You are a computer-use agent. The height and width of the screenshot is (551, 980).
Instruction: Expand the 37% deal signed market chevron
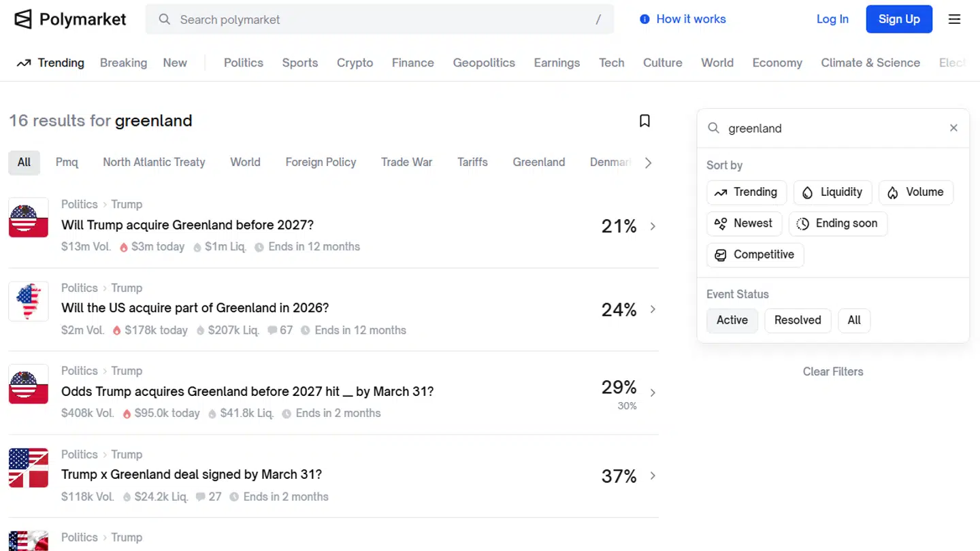click(653, 475)
